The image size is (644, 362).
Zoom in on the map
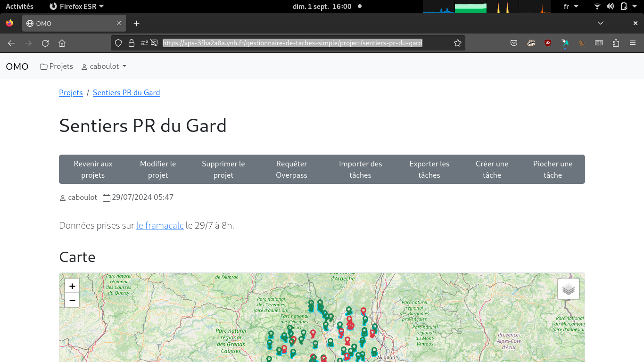point(72,286)
